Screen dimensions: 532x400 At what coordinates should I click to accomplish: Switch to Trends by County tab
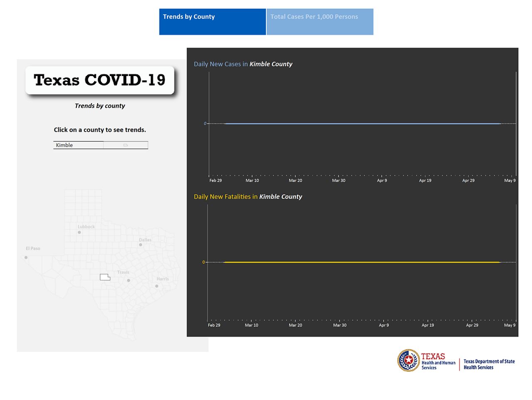pyautogui.click(x=212, y=22)
